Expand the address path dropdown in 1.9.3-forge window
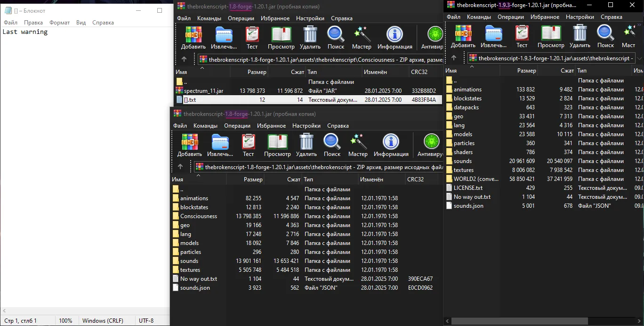Viewport: 644px width, 326px height. 640,58
